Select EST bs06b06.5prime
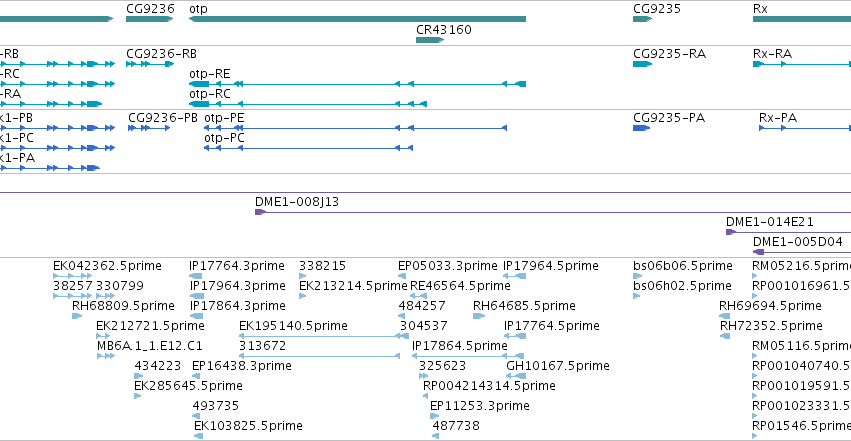Image resolution: width=851 pixels, height=441 pixels. [x=637, y=276]
